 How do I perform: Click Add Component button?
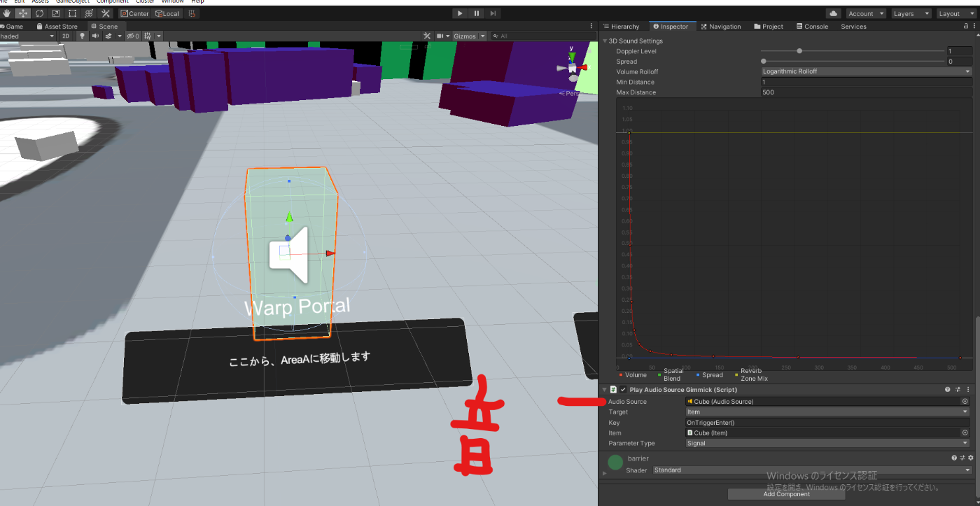[786, 494]
